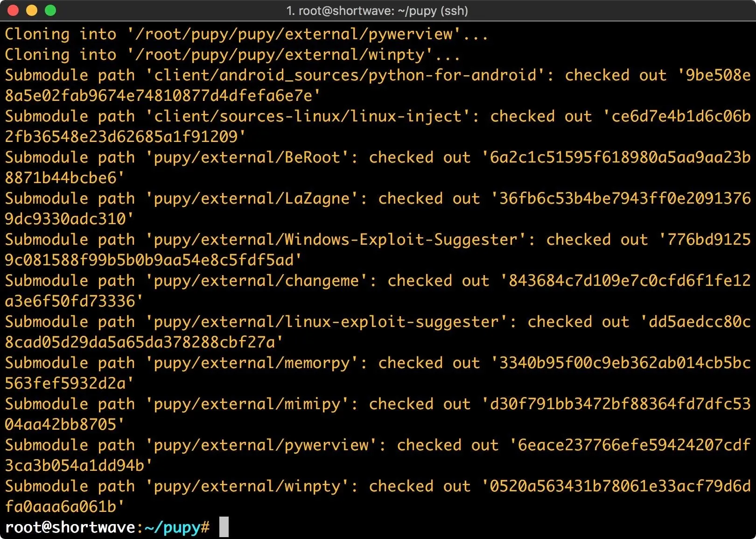Click hash start 'ce6d7e4b1d6c06b'

(681, 116)
